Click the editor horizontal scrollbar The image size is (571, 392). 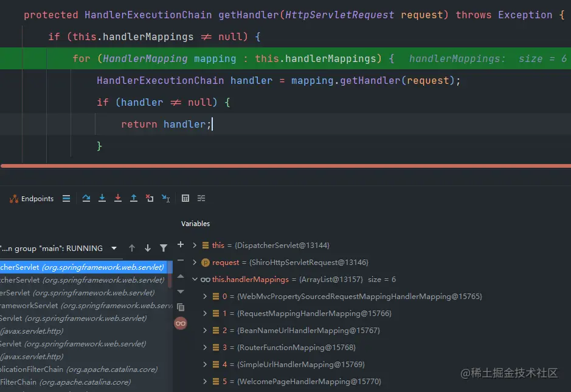(x=286, y=166)
